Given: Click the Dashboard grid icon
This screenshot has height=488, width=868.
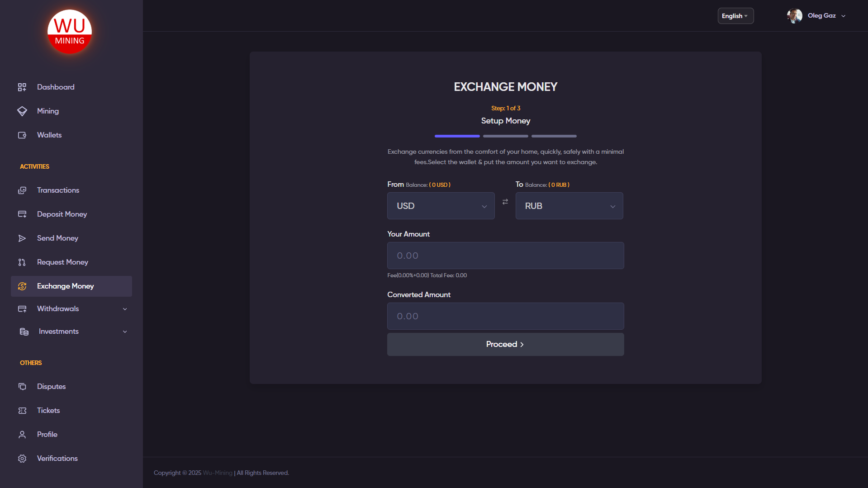Looking at the screenshot, I should coord(22,87).
